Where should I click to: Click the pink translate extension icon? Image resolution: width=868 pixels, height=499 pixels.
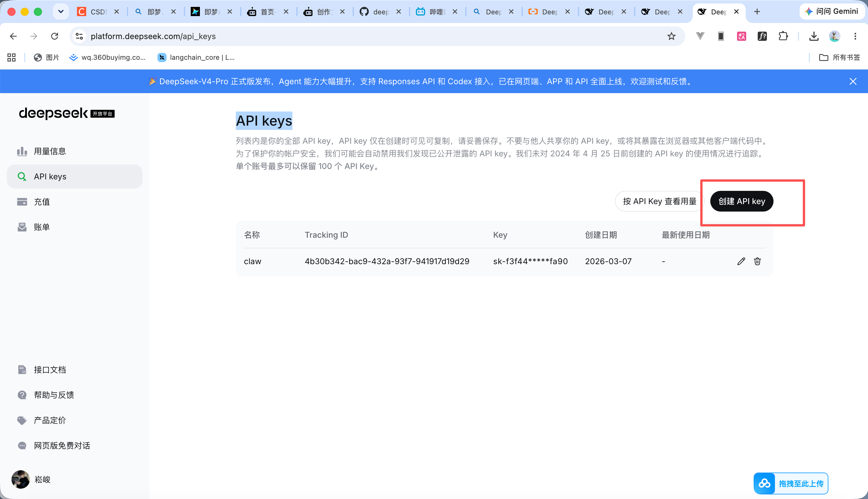point(741,36)
